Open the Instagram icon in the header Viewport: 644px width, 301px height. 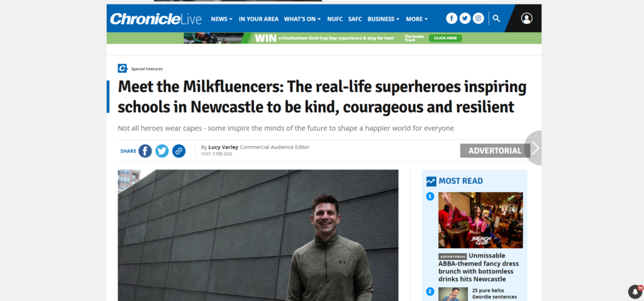pyautogui.click(x=478, y=18)
